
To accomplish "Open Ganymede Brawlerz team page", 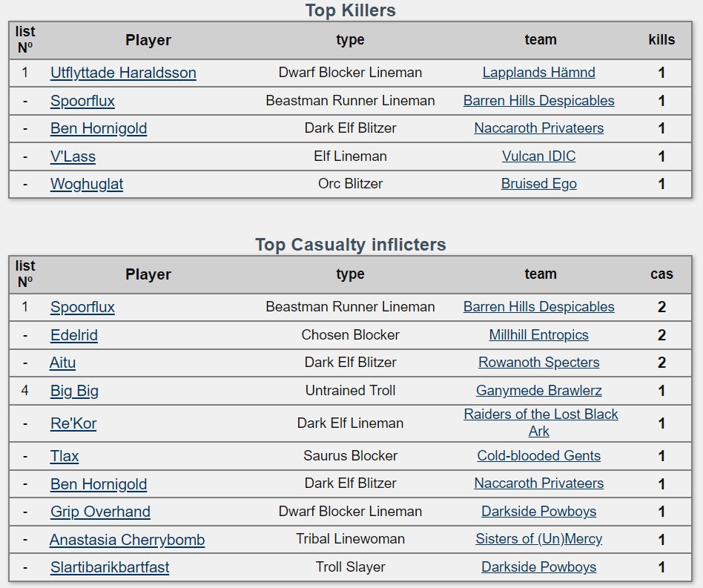I will 538,391.
